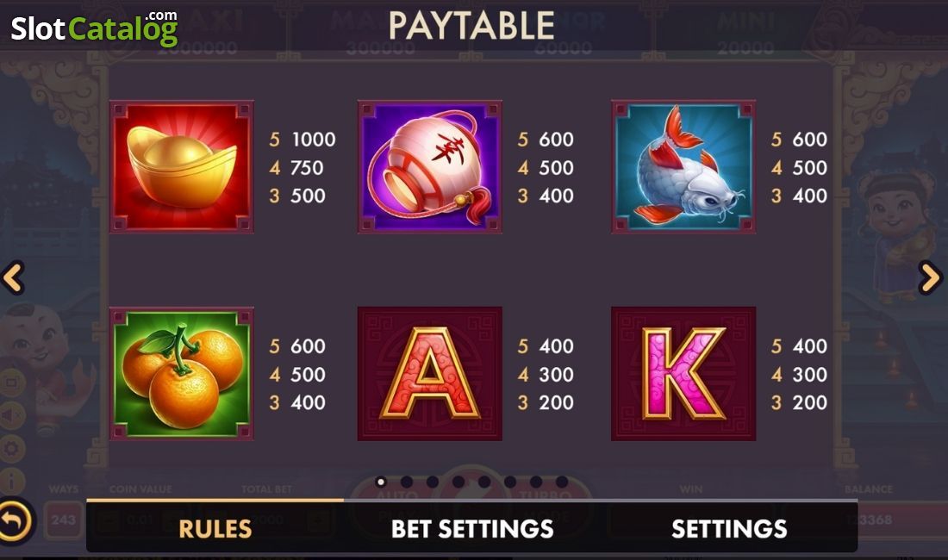Go to next paytable page arrow
Viewport: 948px width, 560px height.
click(930, 278)
